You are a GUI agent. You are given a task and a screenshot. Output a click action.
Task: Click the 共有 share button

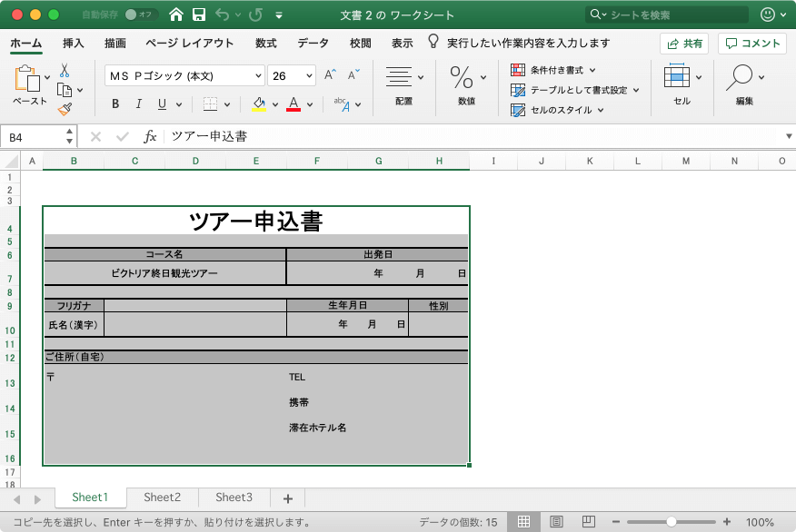point(684,43)
